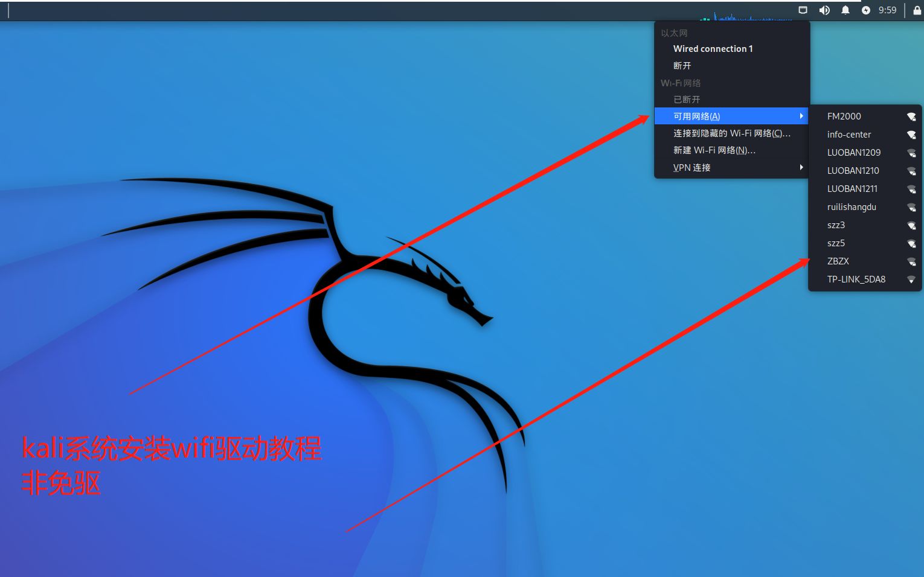This screenshot has width=924, height=577.
Task: Click the lock screen padlock icon
Action: 917,10
